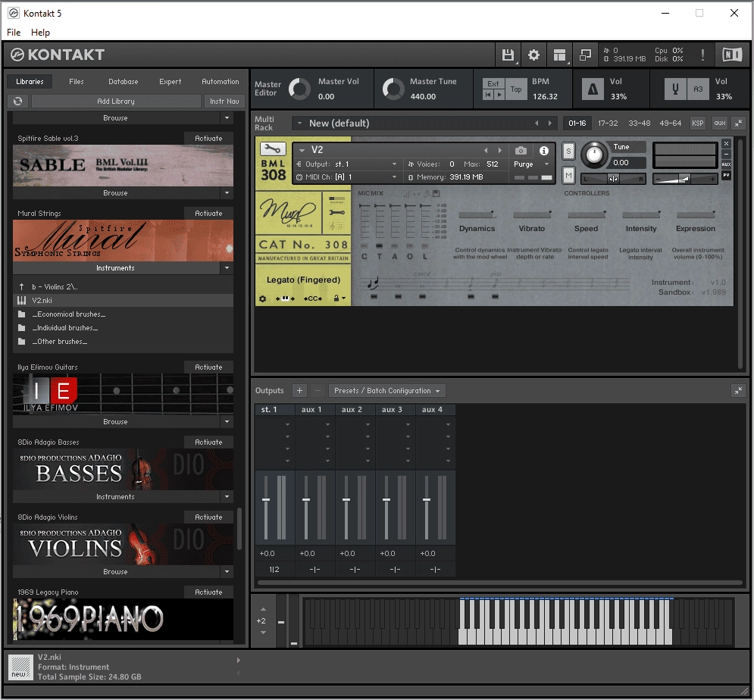Viewport: 754px width, 700px height.
Task: Mute the V2 instrument
Action: point(568,176)
